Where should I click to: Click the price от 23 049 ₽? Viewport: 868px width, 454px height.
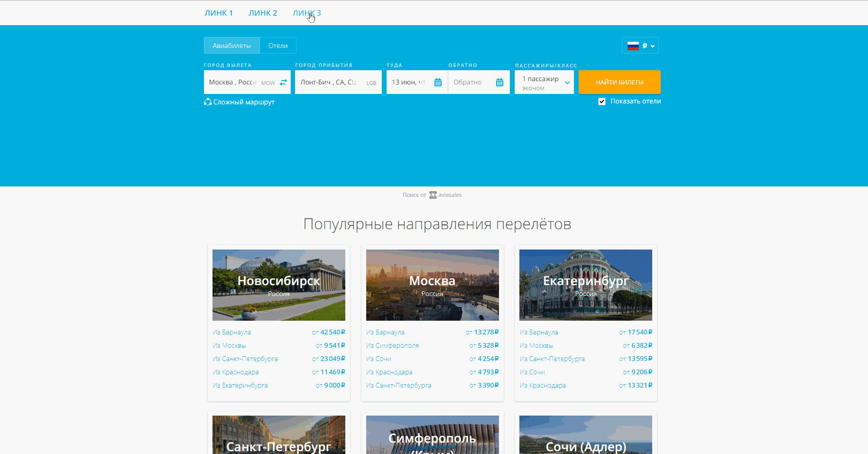329,359
